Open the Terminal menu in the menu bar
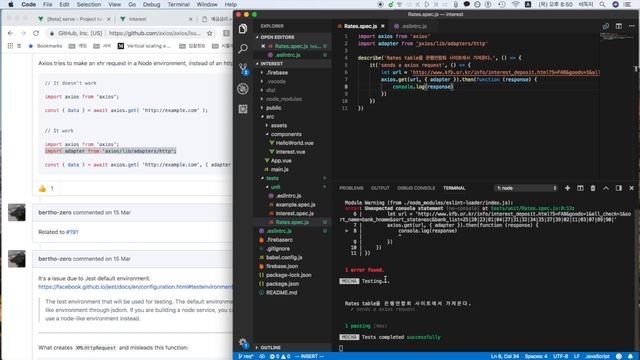640x360 pixels. pyautogui.click(x=178, y=4)
